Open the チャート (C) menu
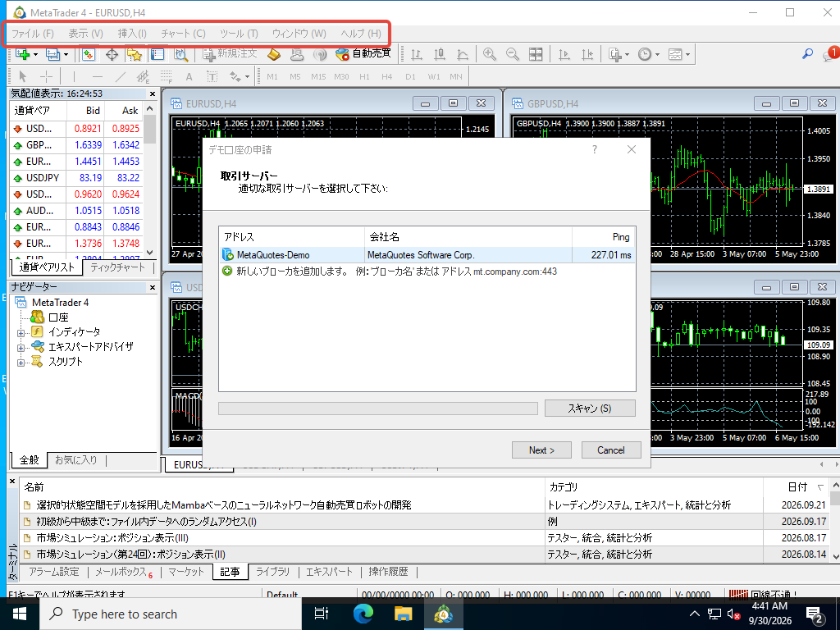The height and width of the screenshot is (630, 840). pyautogui.click(x=183, y=33)
